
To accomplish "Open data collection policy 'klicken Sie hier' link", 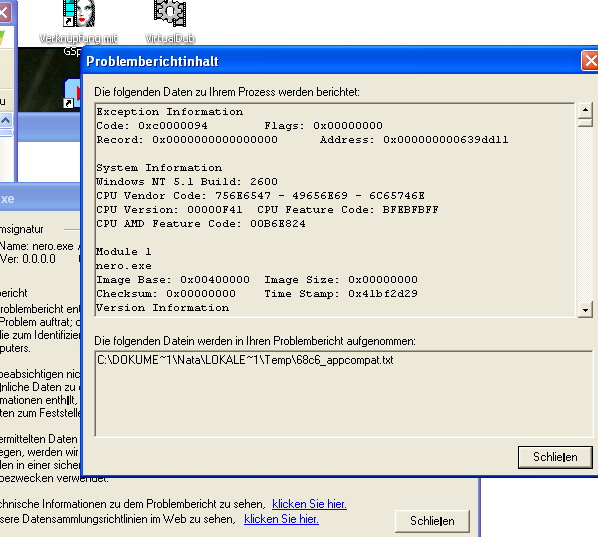I will click(x=281, y=519).
